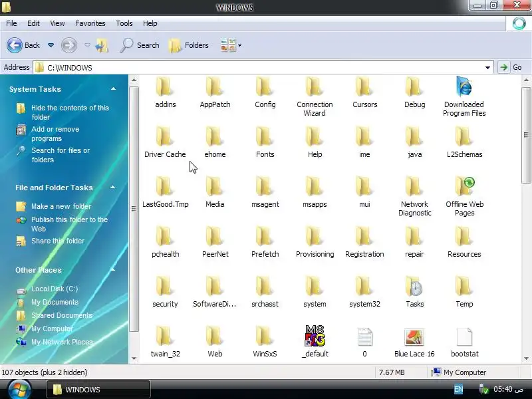Select the Tasks scheduled folder icon
This screenshot has width=532, height=399.
click(x=414, y=287)
